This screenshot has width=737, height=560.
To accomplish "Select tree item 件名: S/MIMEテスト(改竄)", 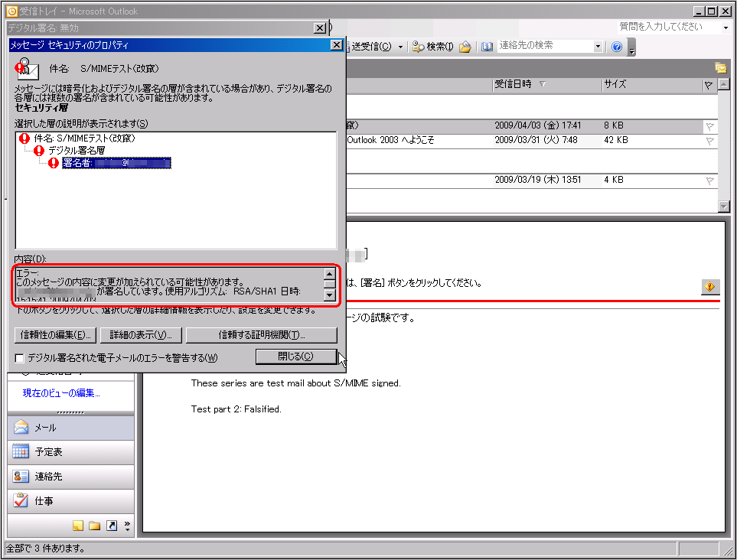I will point(84,138).
